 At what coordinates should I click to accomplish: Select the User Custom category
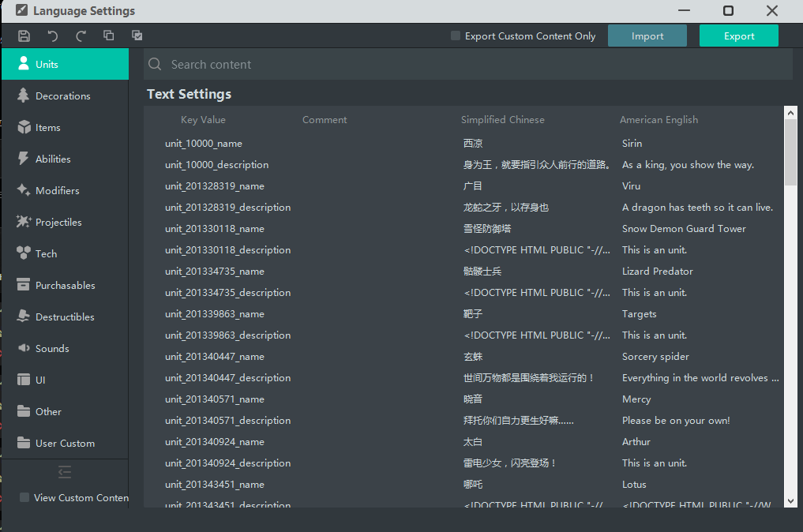click(65, 443)
